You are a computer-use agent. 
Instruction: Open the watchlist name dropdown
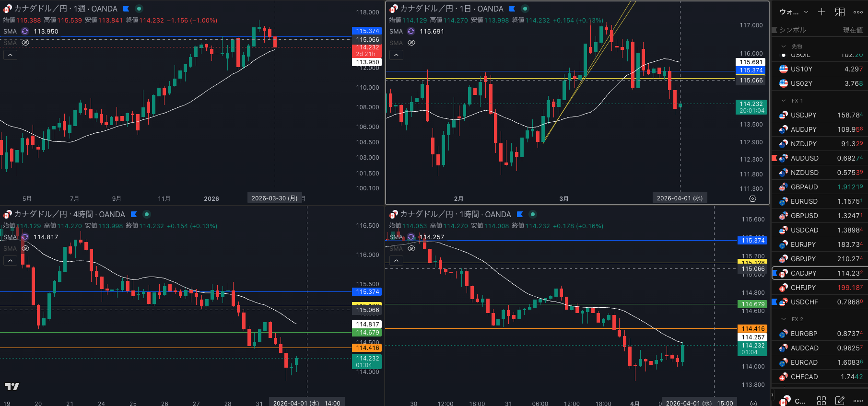[x=794, y=12]
